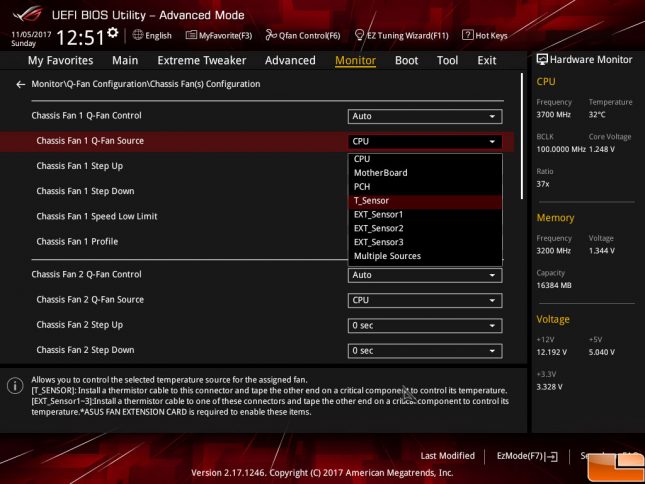The height and width of the screenshot is (484, 645).
Task: Select Chassis Fan 1 Speed Low Limit row
Action: [174, 217]
